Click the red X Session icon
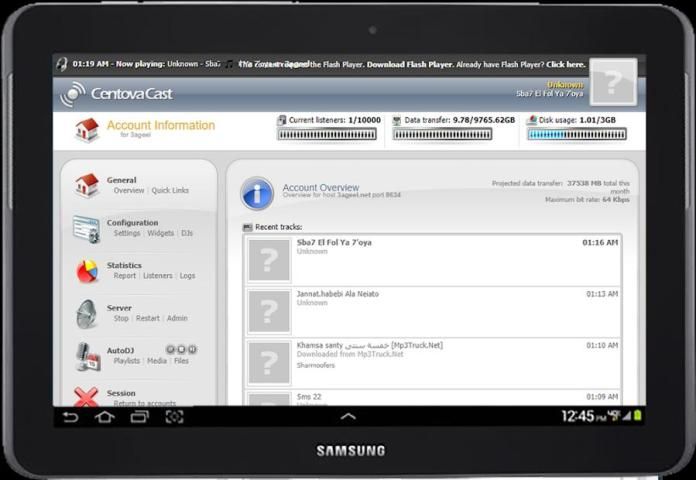Screen dimensions: 696x480 [87, 396]
